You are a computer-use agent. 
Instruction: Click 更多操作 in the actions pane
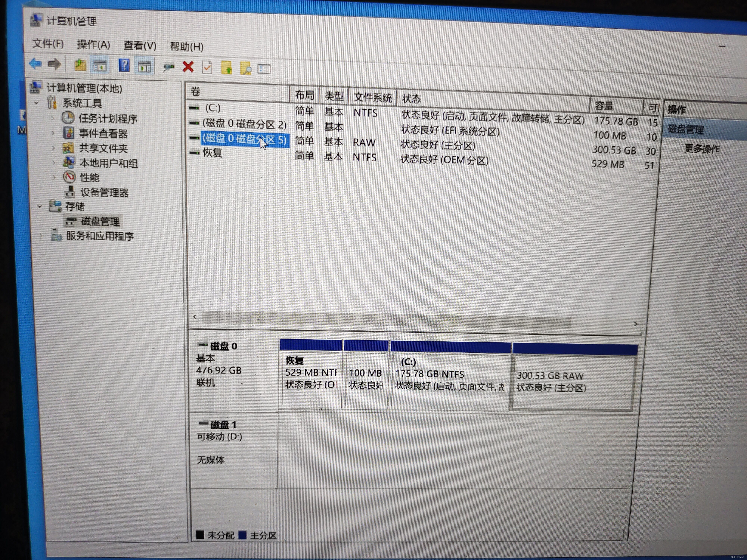[702, 149]
